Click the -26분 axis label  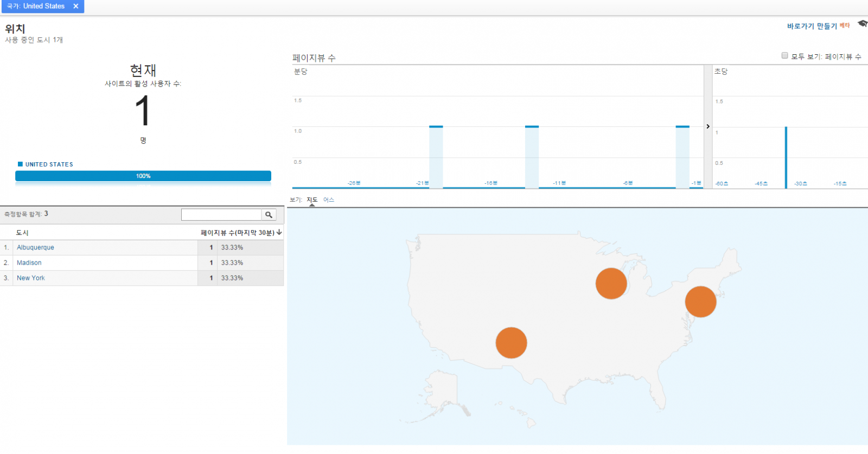point(354,183)
